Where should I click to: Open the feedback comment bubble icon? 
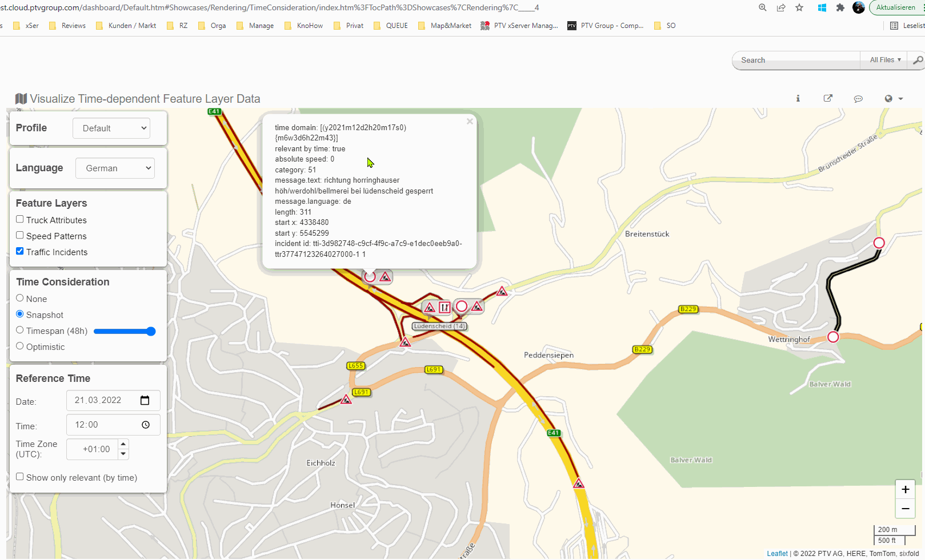[x=858, y=99]
